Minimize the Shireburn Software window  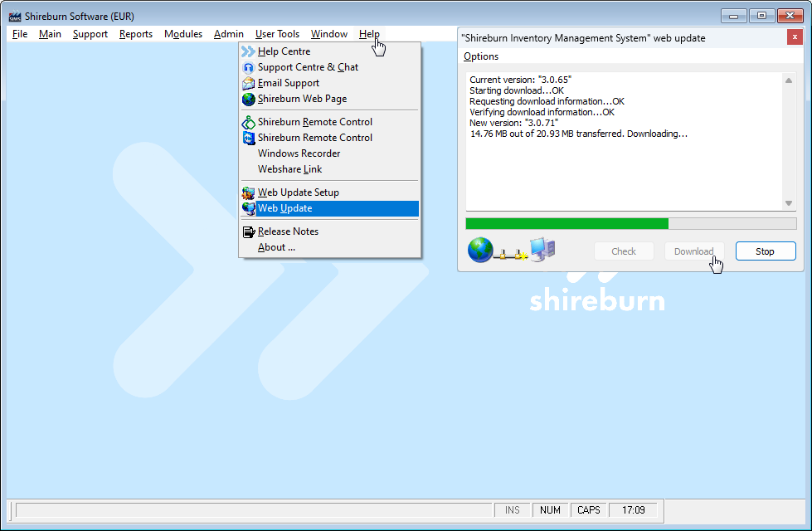[733, 16]
